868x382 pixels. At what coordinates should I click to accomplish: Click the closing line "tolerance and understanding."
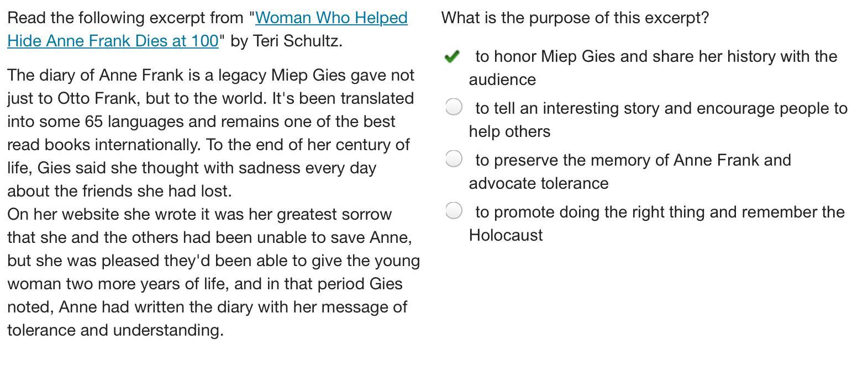[115, 330]
